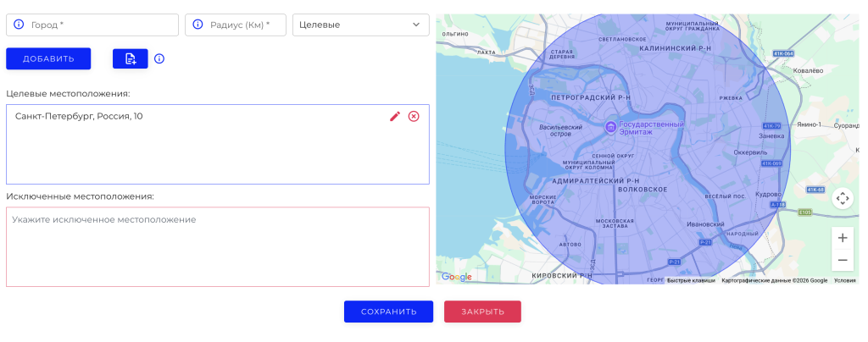Zoom out on the map
Viewport: 868px width, 342px height.
pyautogui.click(x=842, y=260)
